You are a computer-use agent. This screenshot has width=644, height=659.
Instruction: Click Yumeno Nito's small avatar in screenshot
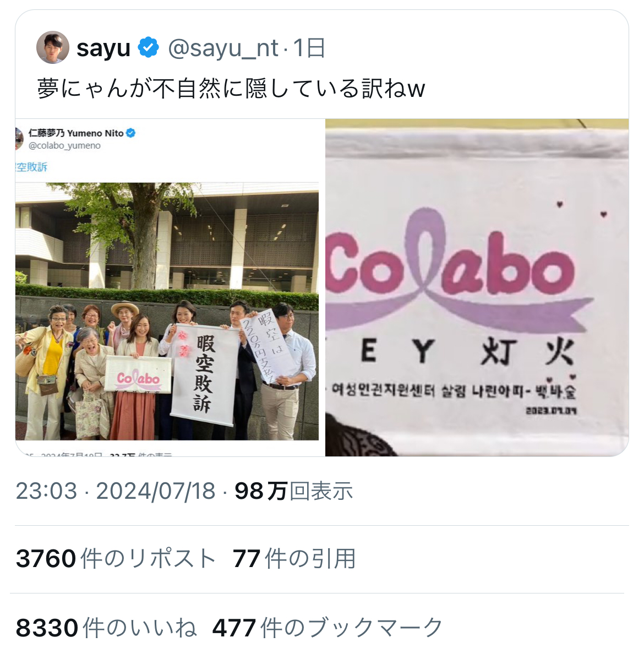click(x=19, y=139)
